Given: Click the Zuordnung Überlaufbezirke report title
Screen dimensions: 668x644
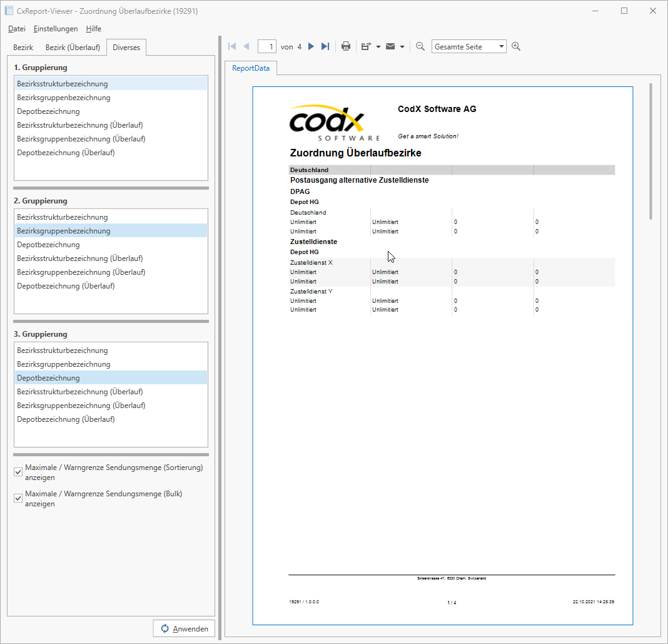Looking at the screenshot, I should (x=356, y=153).
